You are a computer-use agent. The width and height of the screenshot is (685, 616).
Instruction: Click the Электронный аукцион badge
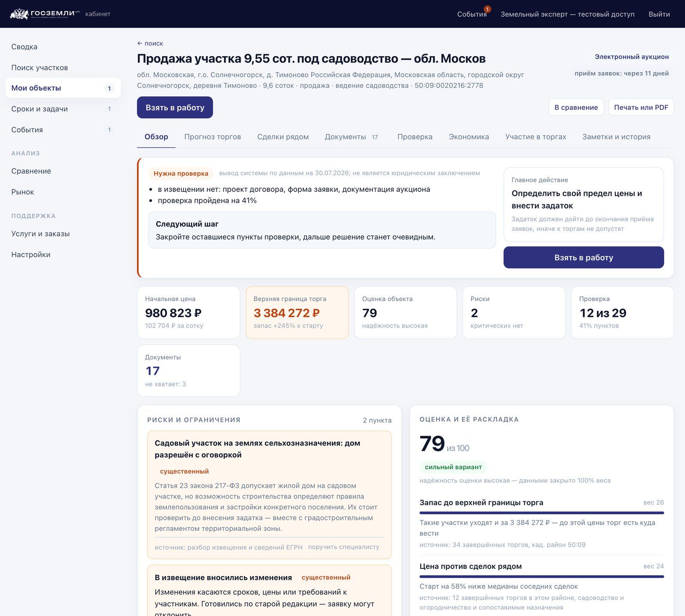pos(631,57)
